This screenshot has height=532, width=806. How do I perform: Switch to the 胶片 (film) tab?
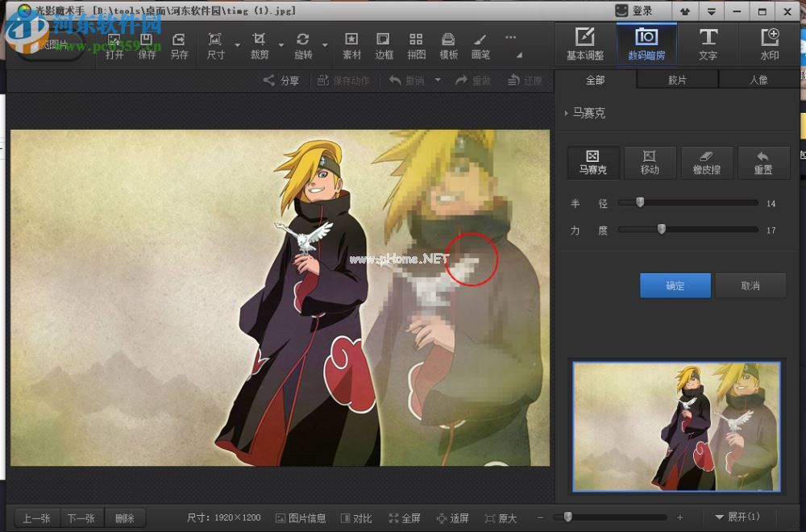pos(677,81)
